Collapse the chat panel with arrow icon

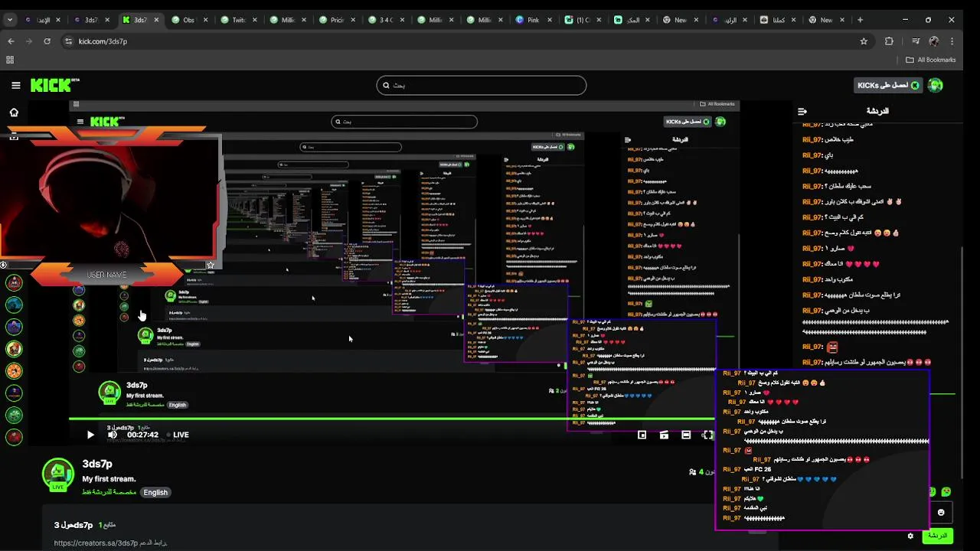click(802, 112)
